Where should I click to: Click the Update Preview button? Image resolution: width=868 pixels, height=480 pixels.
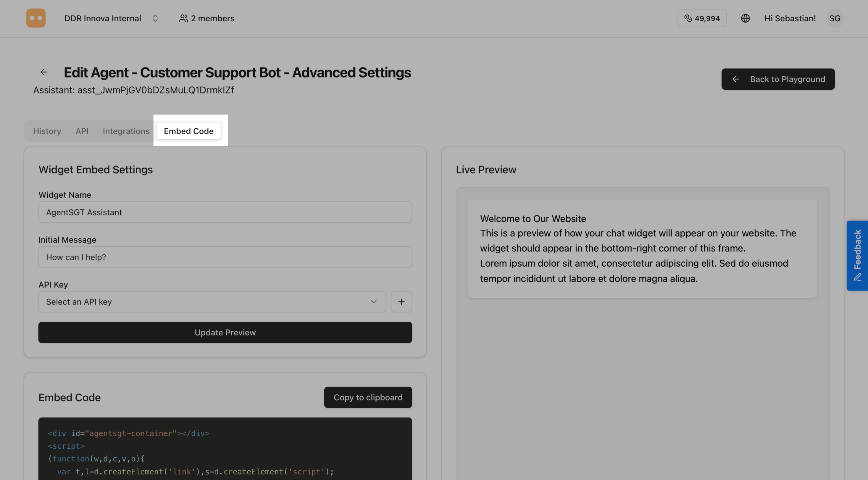(x=225, y=332)
